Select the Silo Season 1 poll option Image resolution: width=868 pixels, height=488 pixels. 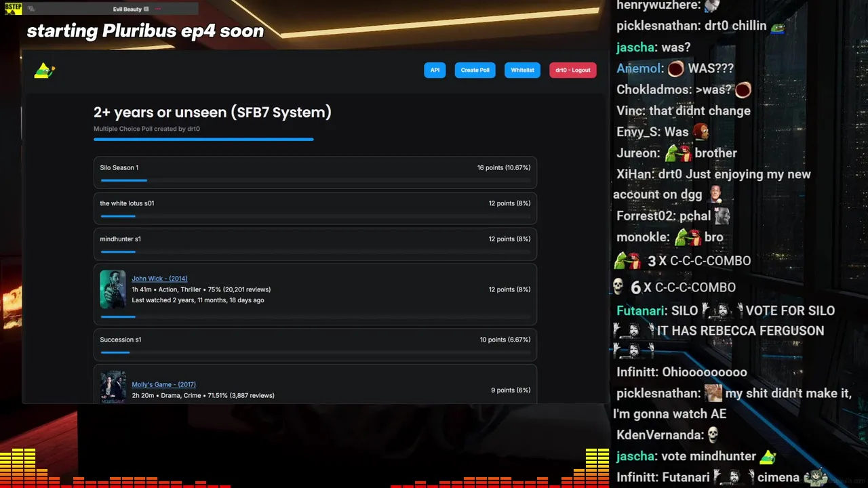[315, 172]
